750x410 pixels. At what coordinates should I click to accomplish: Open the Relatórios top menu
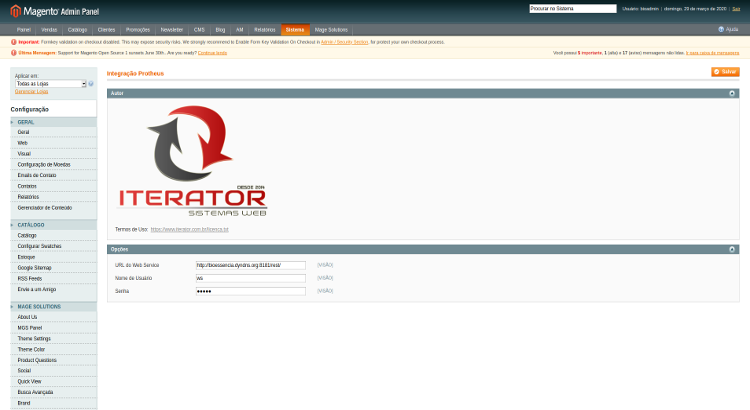pos(265,30)
